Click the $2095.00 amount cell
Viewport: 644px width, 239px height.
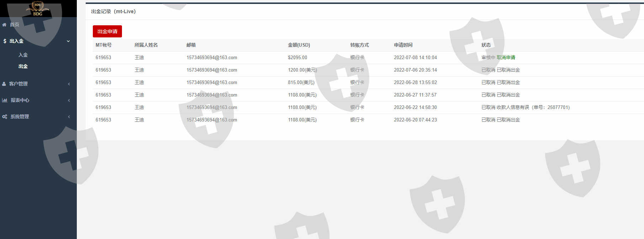[298, 57]
